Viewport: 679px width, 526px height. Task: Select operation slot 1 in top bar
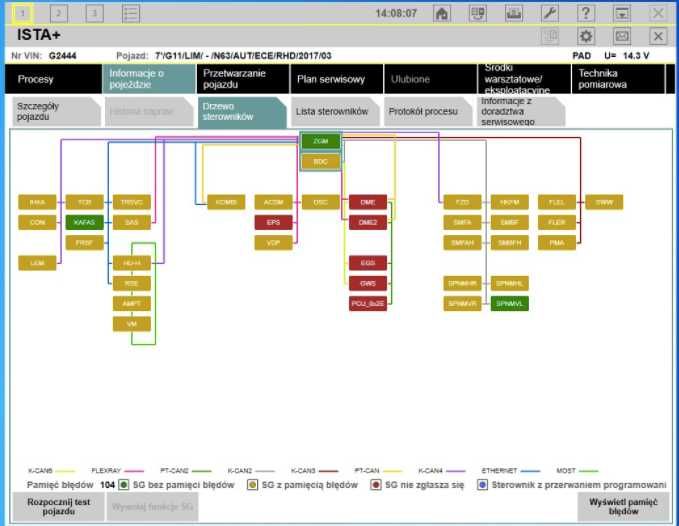pyautogui.click(x=23, y=13)
